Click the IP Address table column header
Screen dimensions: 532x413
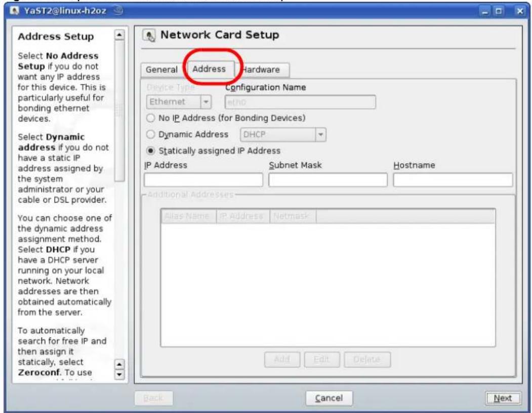242,216
